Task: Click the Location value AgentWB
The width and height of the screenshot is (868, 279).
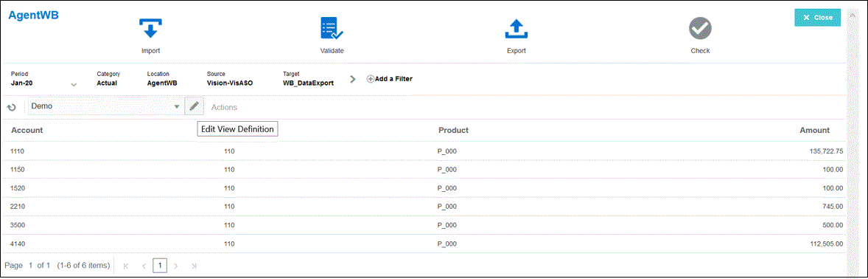Action: 161,83
